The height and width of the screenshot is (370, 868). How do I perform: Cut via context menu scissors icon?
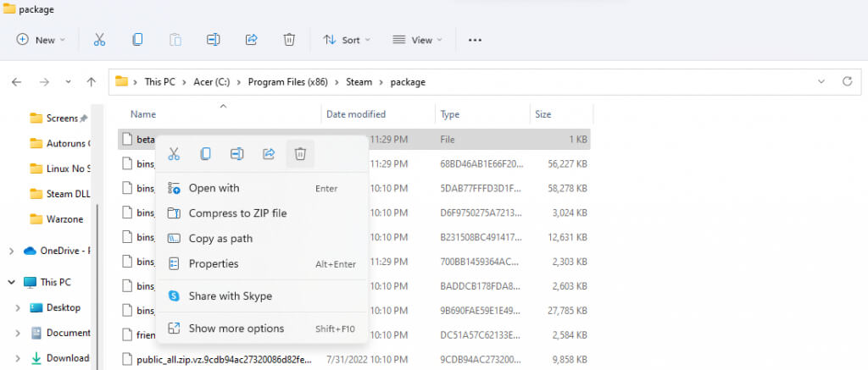tap(174, 154)
